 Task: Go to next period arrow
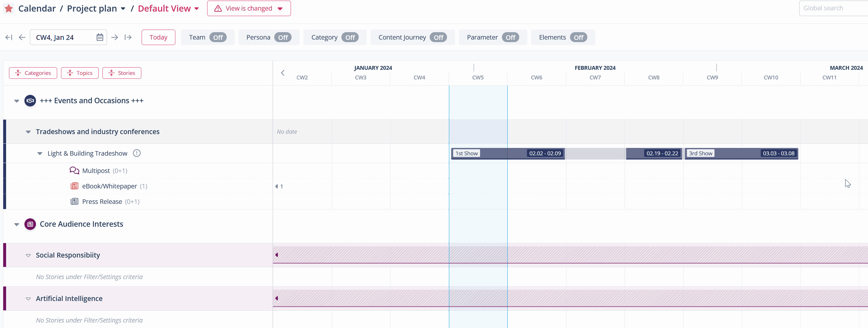pyautogui.click(x=115, y=37)
